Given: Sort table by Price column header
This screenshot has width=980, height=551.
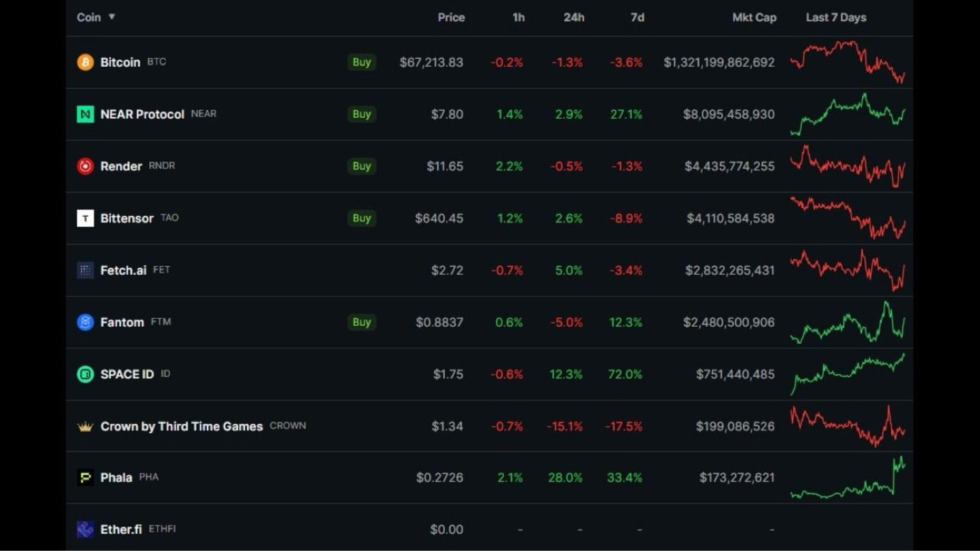Looking at the screenshot, I should (451, 18).
